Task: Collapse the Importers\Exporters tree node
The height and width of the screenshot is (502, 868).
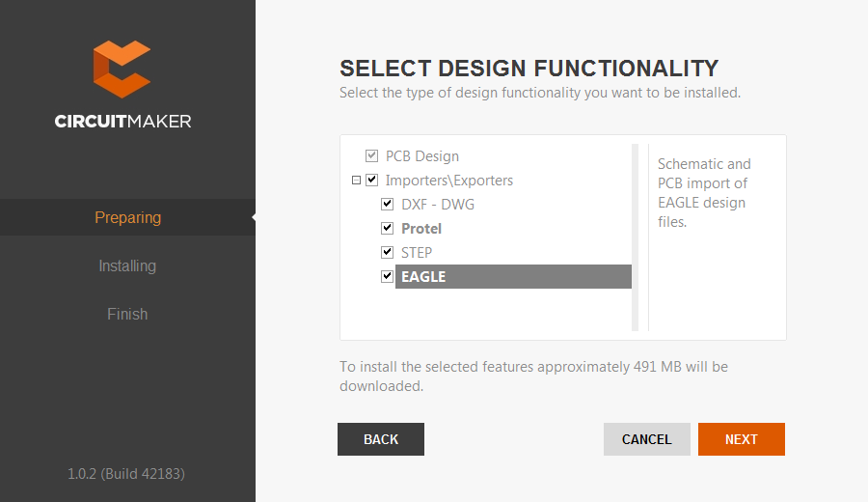Action: pyautogui.click(x=356, y=180)
